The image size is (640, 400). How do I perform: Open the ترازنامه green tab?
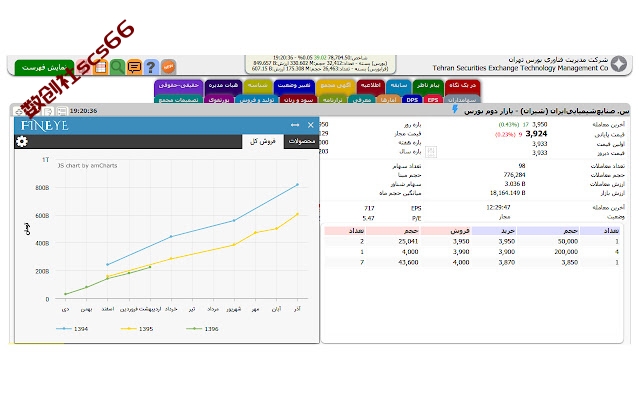(332, 99)
